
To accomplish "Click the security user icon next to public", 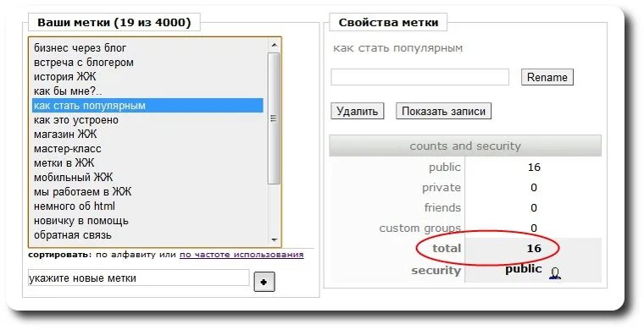I will [x=555, y=273].
